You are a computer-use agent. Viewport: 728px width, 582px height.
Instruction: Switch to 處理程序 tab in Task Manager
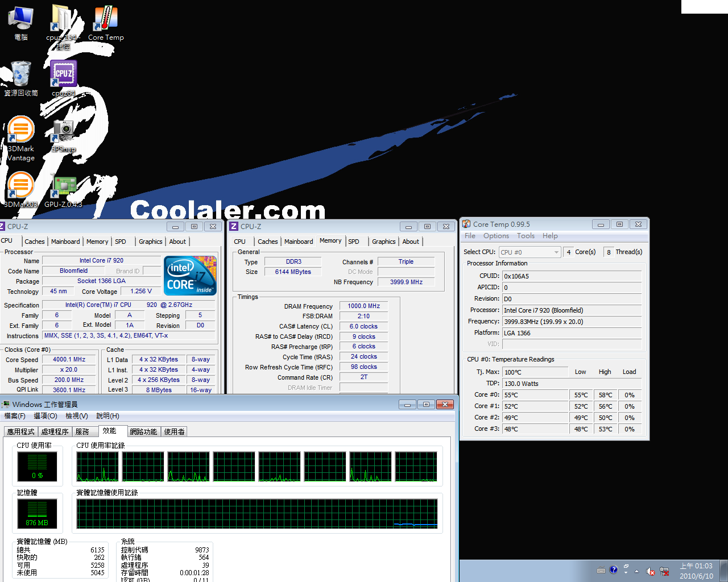tap(55, 432)
